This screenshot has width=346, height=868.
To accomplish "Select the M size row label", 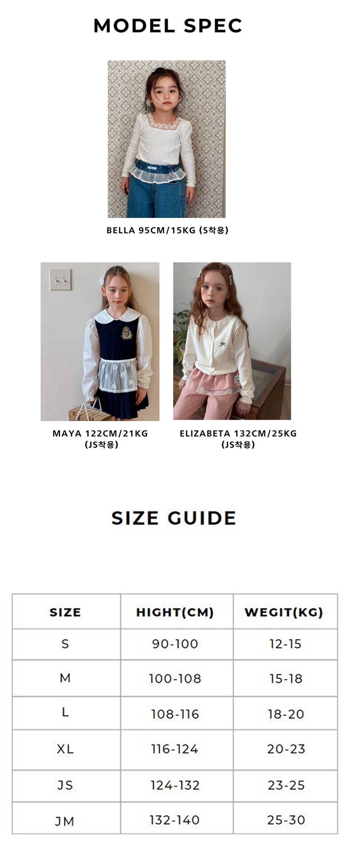I will [65, 678].
